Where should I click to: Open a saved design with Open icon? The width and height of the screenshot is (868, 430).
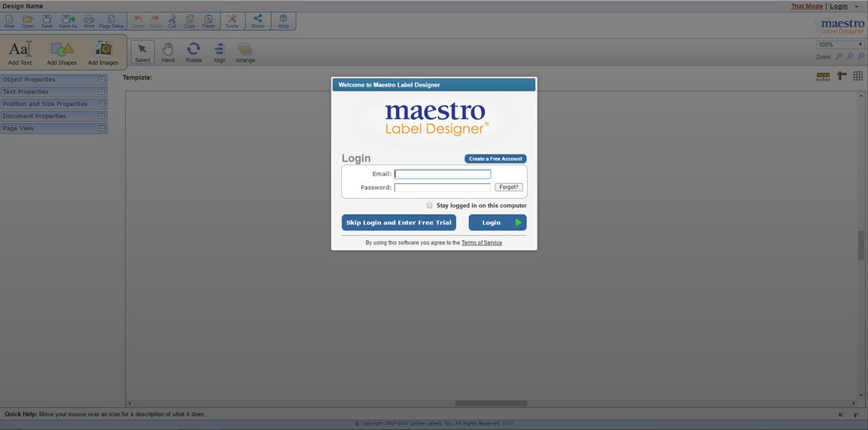pyautogui.click(x=28, y=21)
